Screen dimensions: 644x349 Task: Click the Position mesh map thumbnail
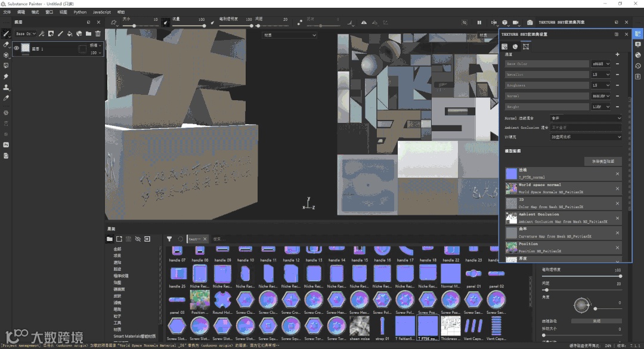click(512, 248)
